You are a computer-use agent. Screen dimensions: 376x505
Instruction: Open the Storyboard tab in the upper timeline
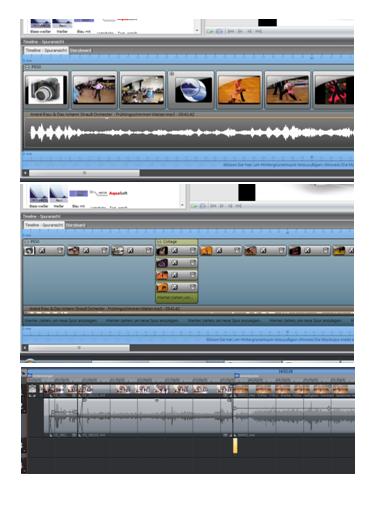(80, 50)
